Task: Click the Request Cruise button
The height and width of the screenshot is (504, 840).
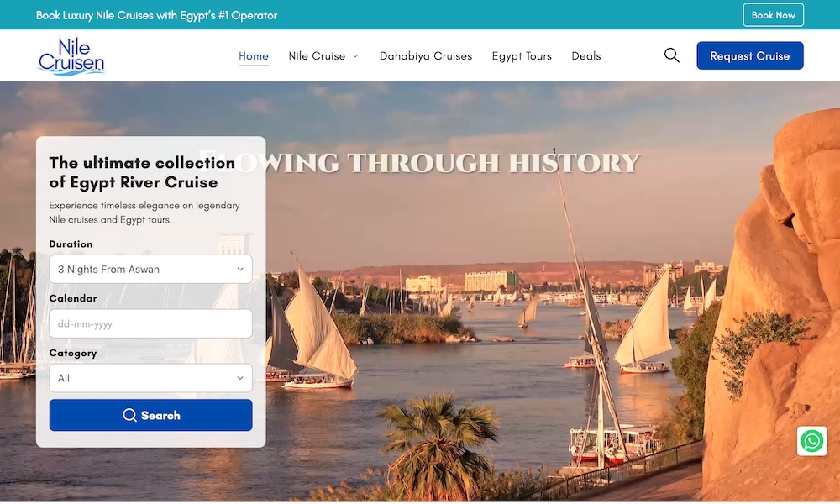Action: 749,55
